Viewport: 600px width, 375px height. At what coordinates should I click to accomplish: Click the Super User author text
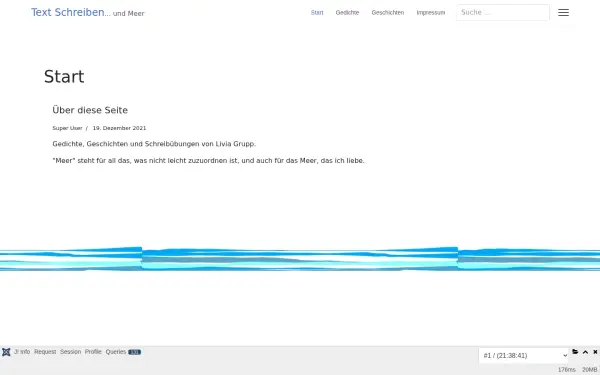tap(67, 128)
